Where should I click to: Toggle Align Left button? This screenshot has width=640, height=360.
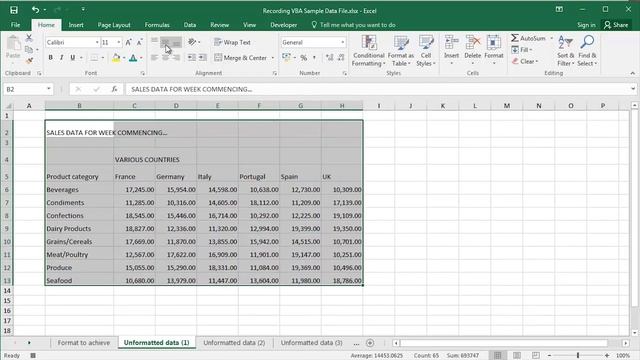[155, 58]
